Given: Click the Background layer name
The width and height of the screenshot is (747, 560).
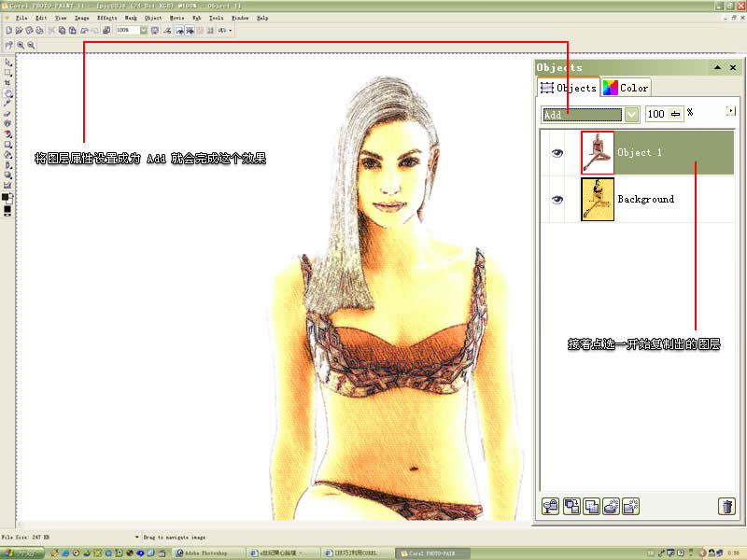Looking at the screenshot, I should pyautogui.click(x=646, y=199).
